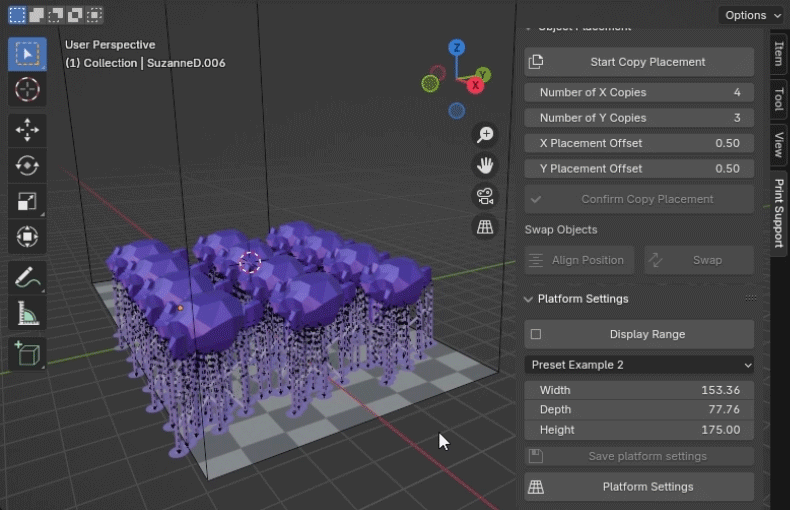Click the Swap button
Screen dimensions: 790x510
699,260
